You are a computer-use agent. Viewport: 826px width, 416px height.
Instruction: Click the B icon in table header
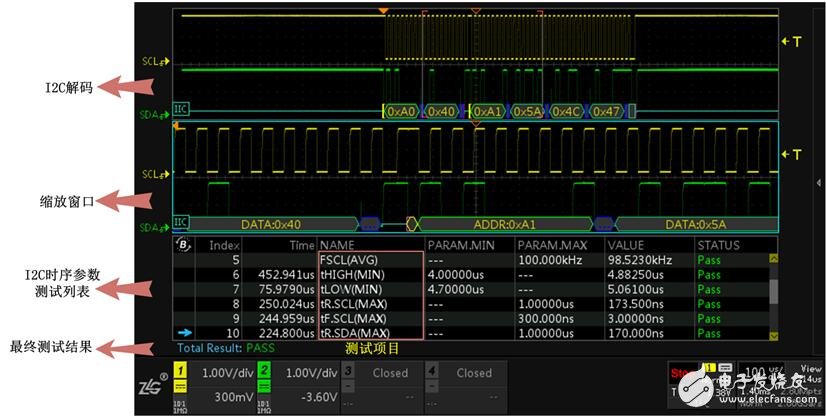pyautogui.click(x=182, y=245)
